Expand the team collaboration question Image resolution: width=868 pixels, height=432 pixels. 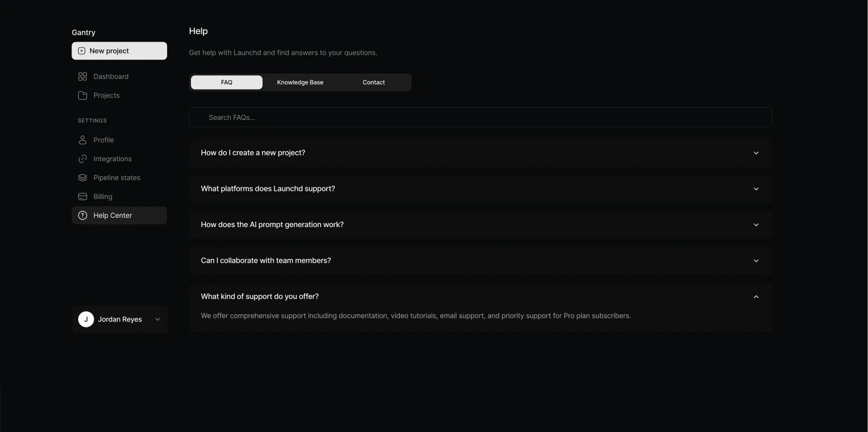[480, 261]
